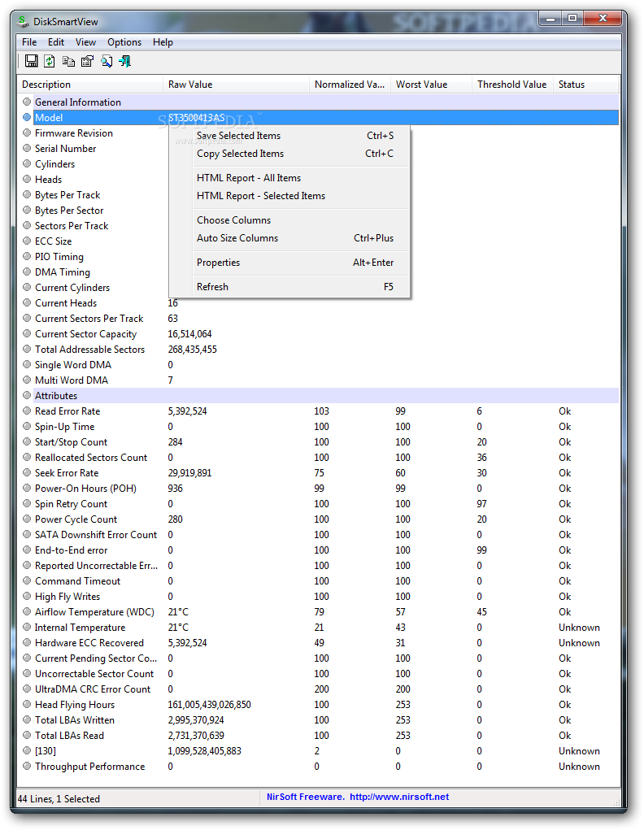
Task: Click the bullet icon beside Model row
Action: pos(27,118)
